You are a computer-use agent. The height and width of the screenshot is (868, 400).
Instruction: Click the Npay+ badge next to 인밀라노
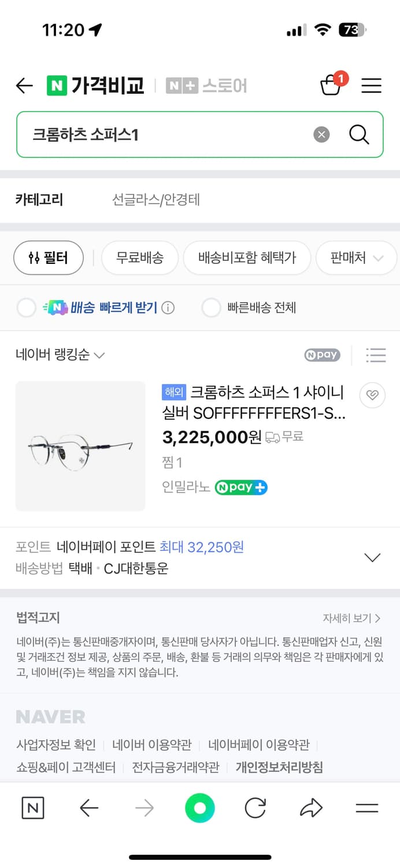[241, 487]
